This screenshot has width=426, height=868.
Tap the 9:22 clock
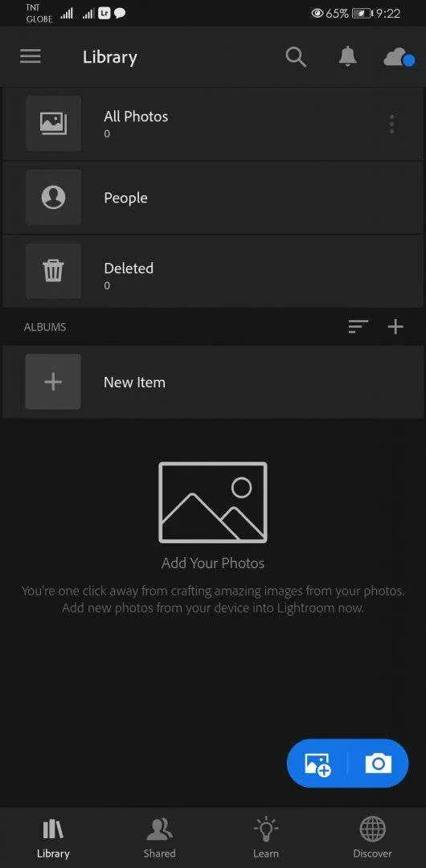[x=387, y=14]
